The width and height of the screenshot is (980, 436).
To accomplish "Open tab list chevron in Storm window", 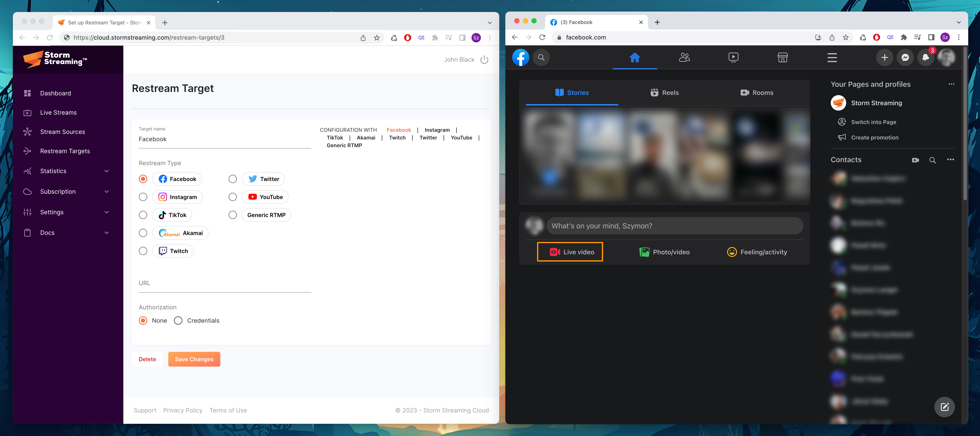I will click(490, 23).
